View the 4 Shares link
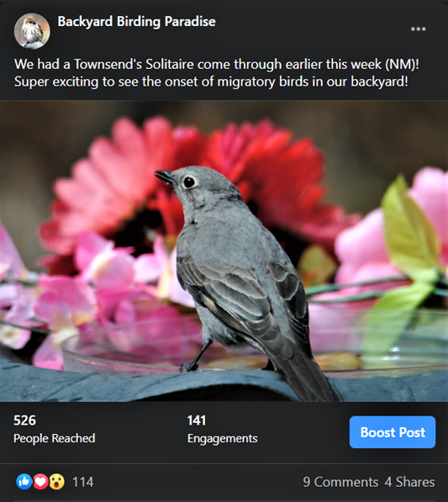Image resolution: width=448 pixels, height=502 pixels. click(x=409, y=482)
